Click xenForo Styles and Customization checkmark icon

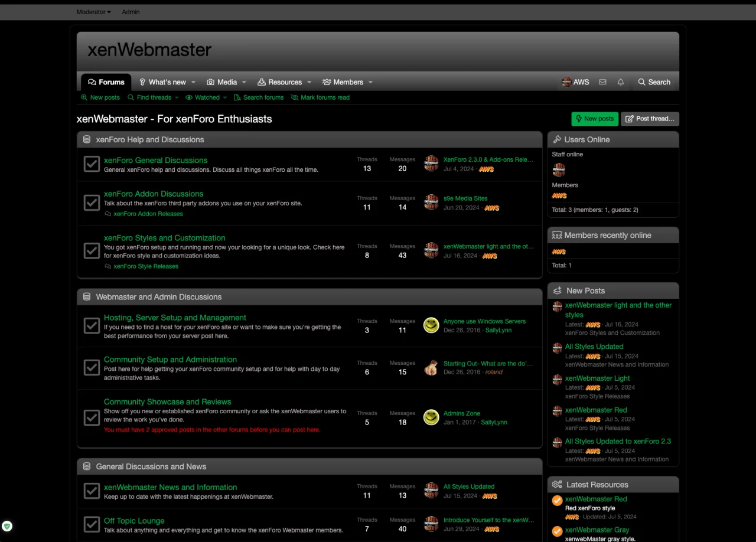pyautogui.click(x=92, y=251)
